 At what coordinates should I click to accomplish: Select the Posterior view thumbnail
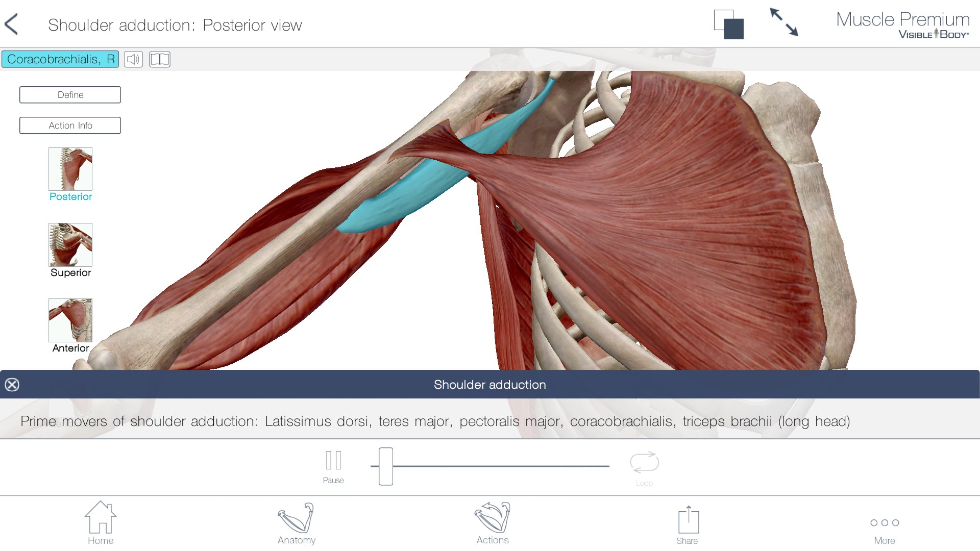[x=70, y=174]
